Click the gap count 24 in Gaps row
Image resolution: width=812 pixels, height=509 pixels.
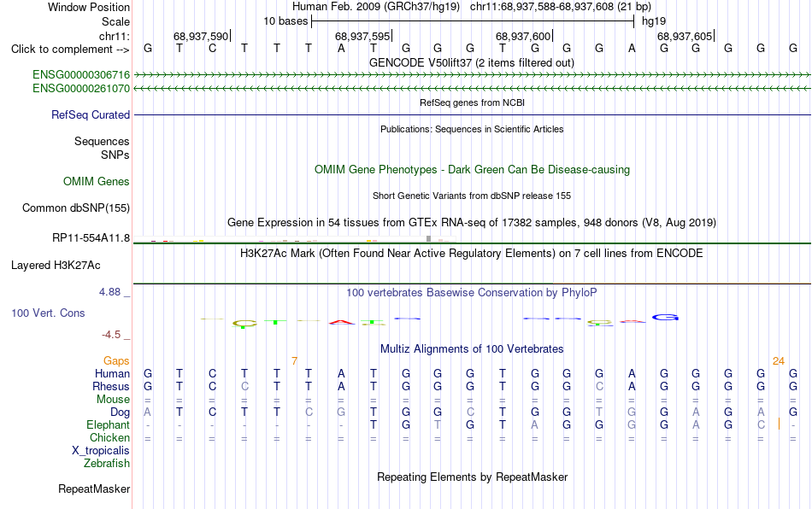click(x=779, y=361)
